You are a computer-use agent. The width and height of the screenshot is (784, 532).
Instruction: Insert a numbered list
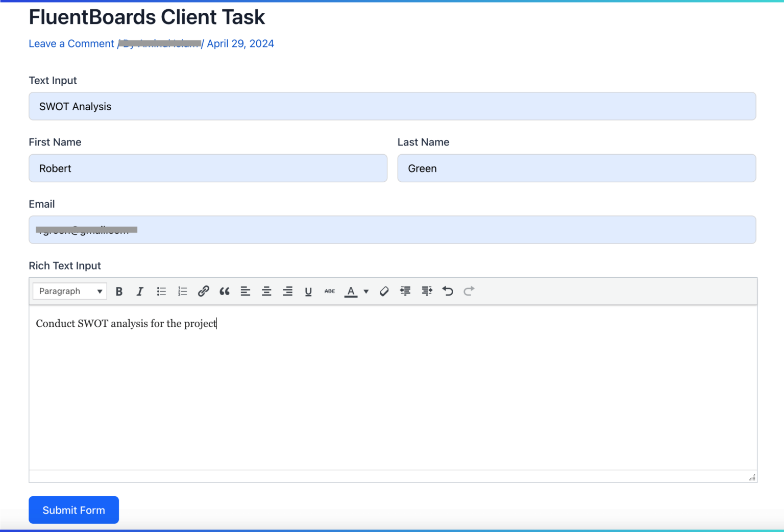[182, 291]
